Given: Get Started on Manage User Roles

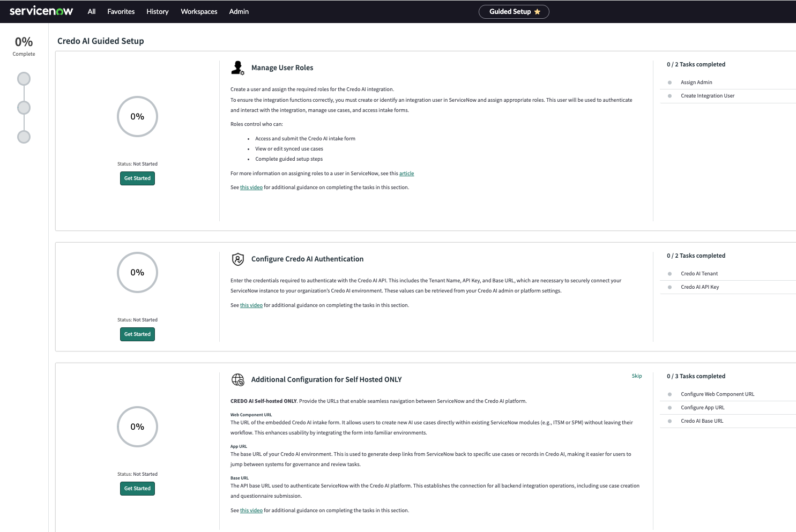Looking at the screenshot, I should coord(137,178).
